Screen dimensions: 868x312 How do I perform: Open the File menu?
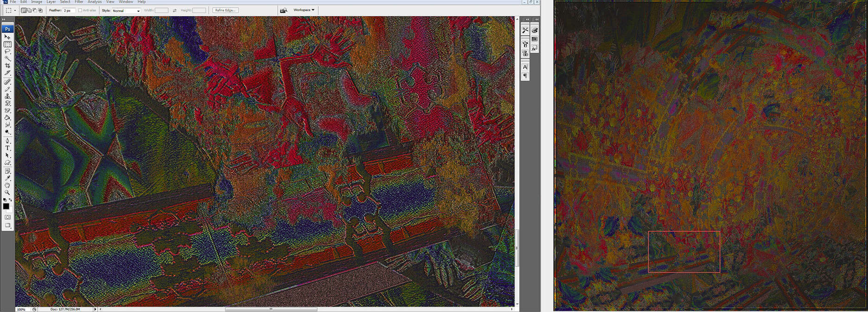click(13, 2)
